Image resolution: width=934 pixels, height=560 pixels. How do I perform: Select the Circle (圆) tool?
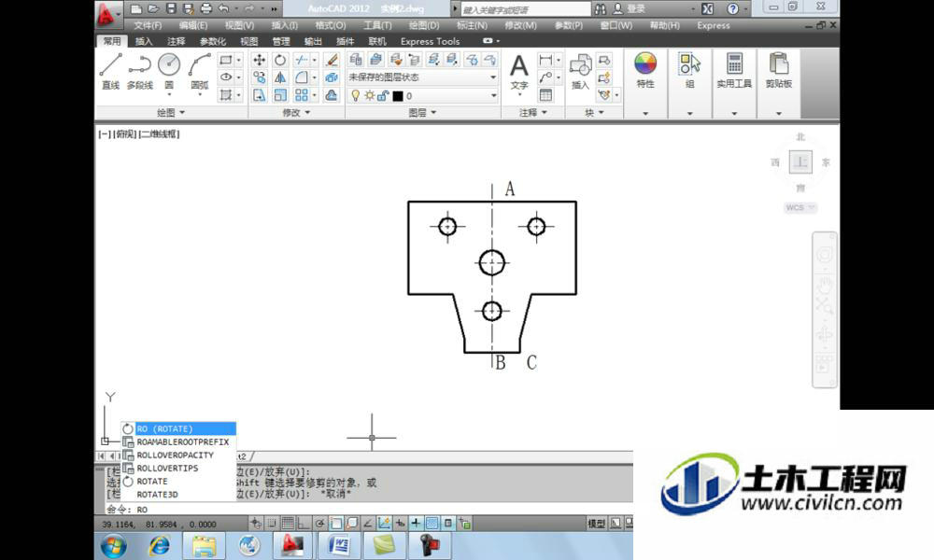pos(169,71)
